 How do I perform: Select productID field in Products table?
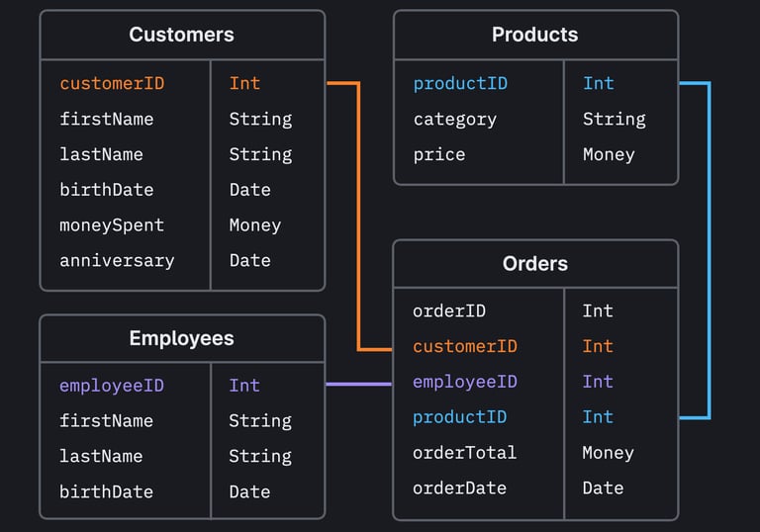click(x=460, y=83)
